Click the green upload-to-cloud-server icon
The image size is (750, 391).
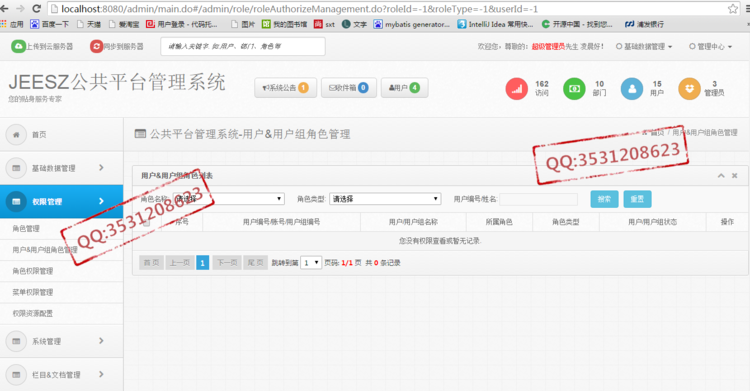coord(18,46)
